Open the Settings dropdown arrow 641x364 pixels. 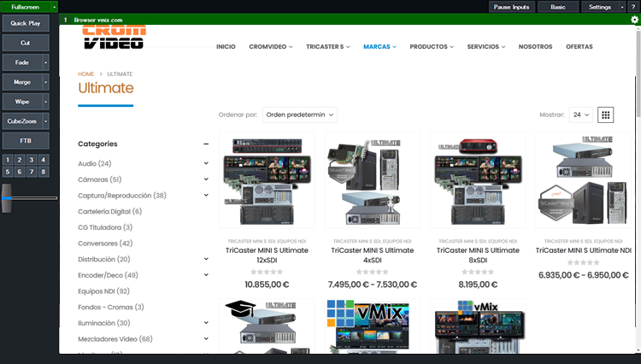(622, 7)
